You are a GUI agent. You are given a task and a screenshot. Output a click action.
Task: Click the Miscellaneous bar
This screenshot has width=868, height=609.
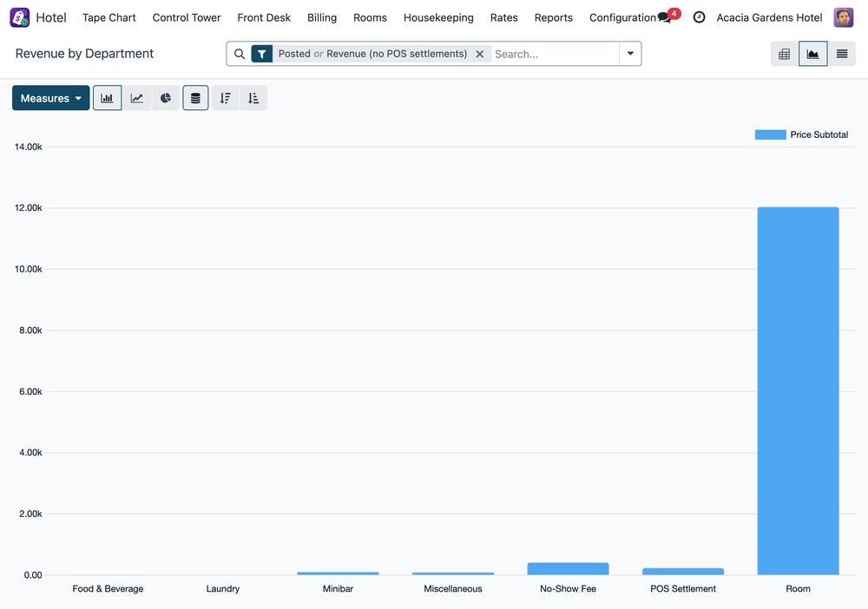pyautogui.click(x=453, y=573)
